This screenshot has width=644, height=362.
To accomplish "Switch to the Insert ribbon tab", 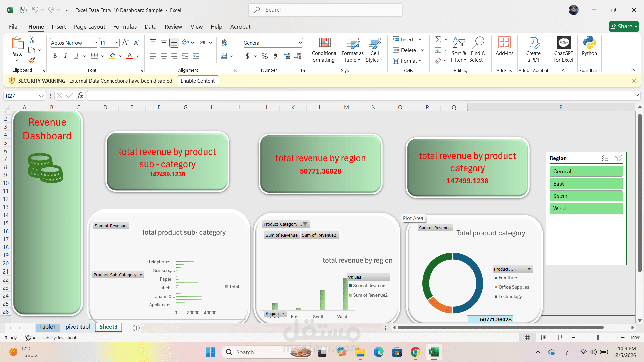I will tap(59, 27).
